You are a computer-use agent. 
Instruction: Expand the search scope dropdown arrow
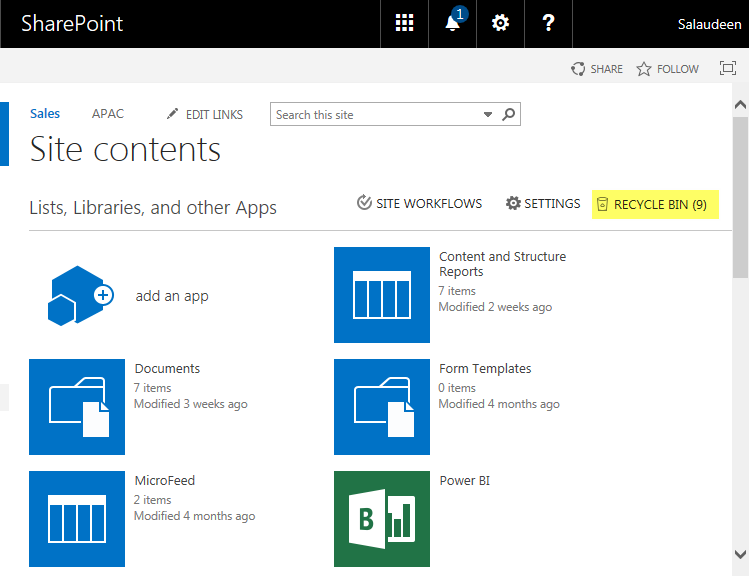click(488, 115)
